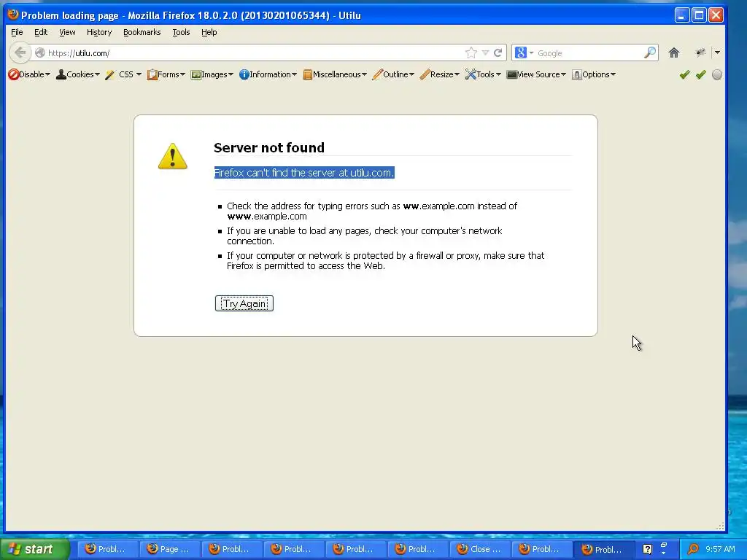Open the Edit menu

41,32
